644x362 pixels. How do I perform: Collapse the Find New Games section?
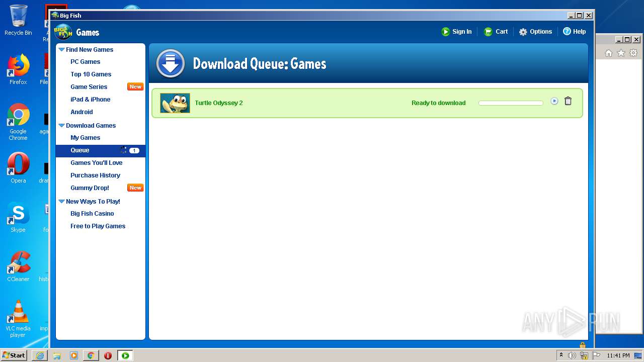pos(61,50)
